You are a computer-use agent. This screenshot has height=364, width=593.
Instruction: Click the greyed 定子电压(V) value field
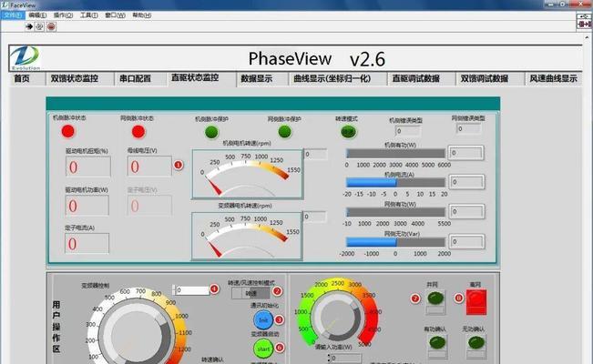[149, 206]
